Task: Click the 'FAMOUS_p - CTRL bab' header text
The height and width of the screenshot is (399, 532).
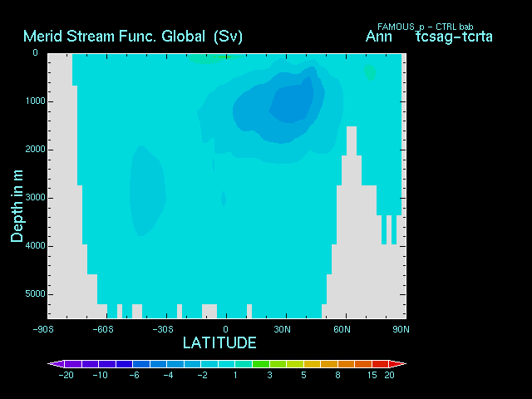Action: pyautogui.click(x=425, y=27)
